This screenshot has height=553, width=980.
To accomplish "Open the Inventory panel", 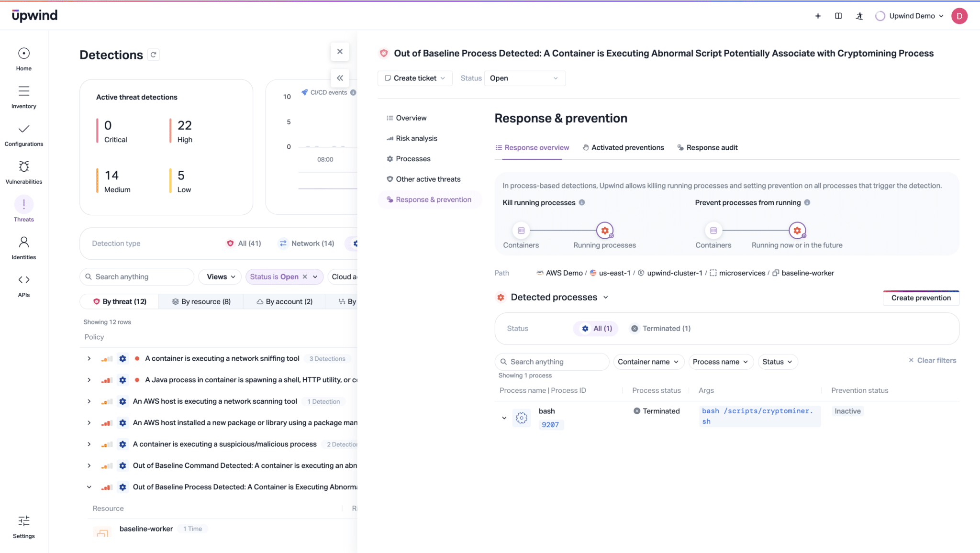I will [23, 95].
